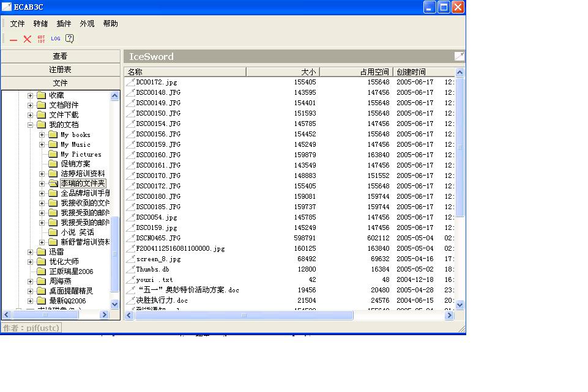
Task: Click the 注册表 panel button
Action: pyautogui.click(x=61, y=70)
